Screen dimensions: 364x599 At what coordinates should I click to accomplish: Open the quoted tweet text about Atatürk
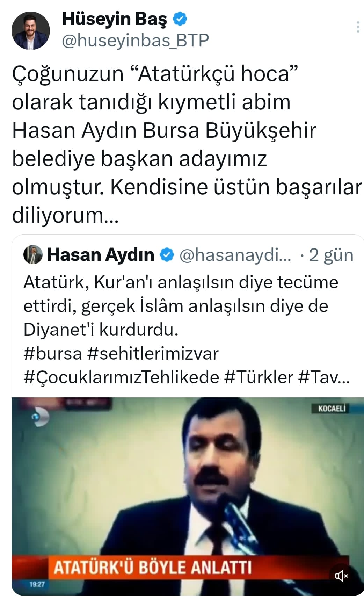(x=181, y=306)
